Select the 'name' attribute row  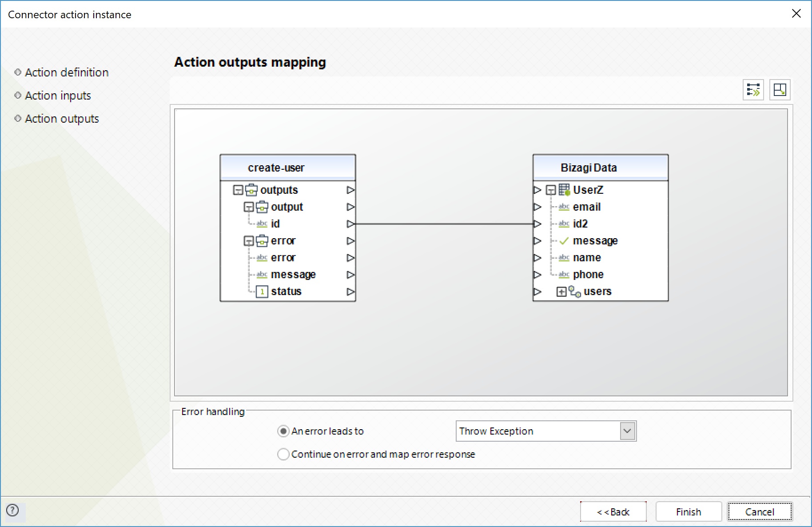coord(587,257)
